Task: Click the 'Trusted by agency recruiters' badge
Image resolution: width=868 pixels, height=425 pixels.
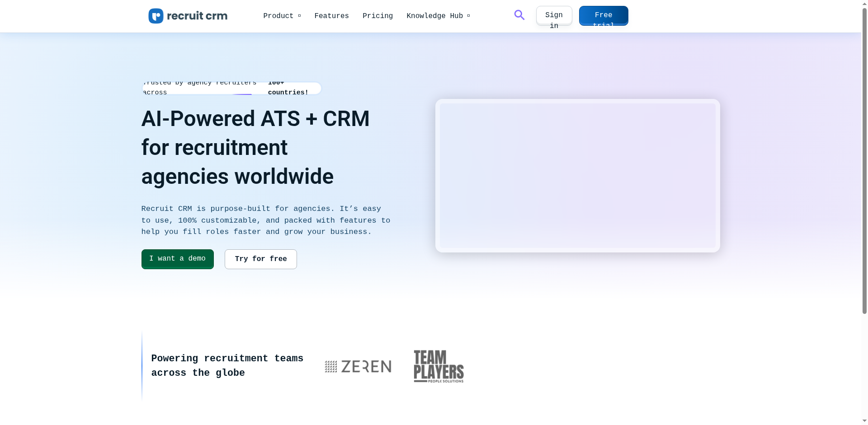Action: coord(231,88)
